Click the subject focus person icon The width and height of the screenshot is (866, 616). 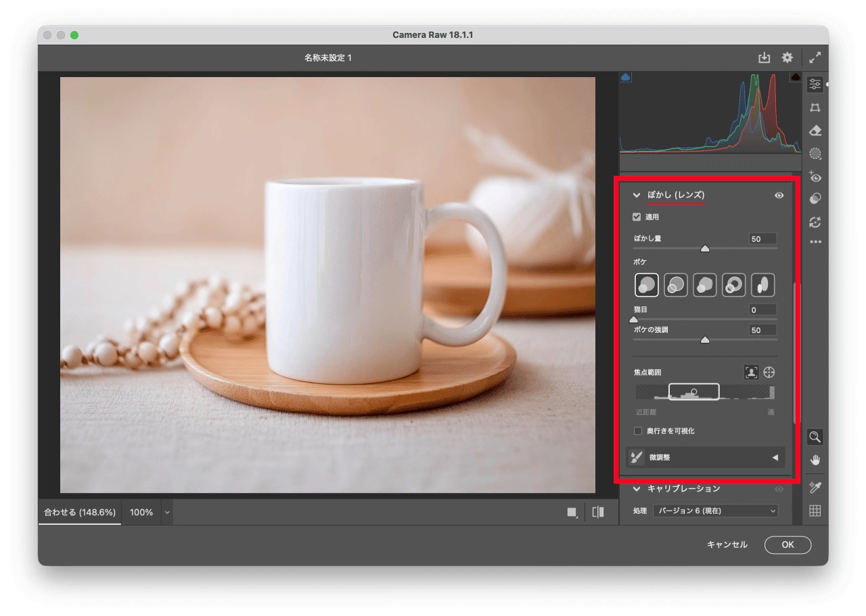751,373
